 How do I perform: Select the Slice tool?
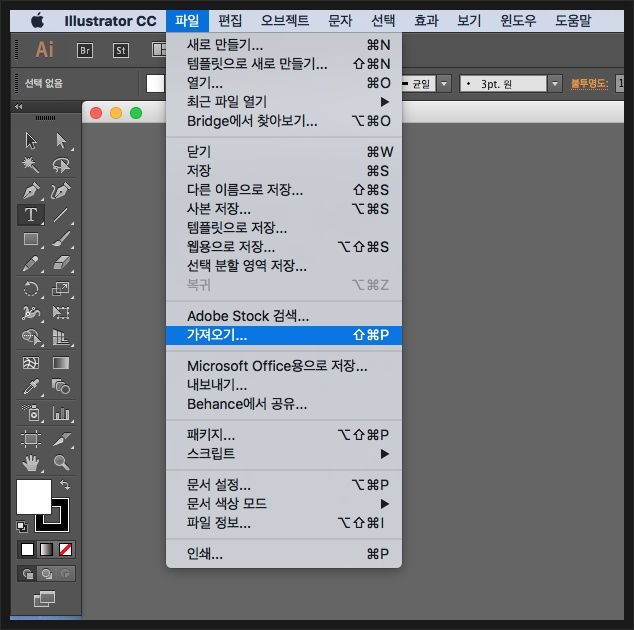click(61, 439)
